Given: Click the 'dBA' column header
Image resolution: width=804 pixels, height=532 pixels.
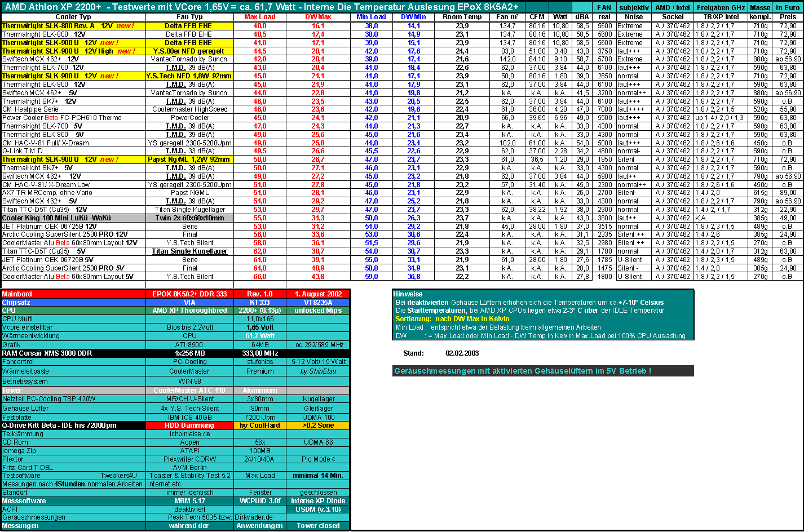Looking at the screenshot, I should tap(582, 17).
